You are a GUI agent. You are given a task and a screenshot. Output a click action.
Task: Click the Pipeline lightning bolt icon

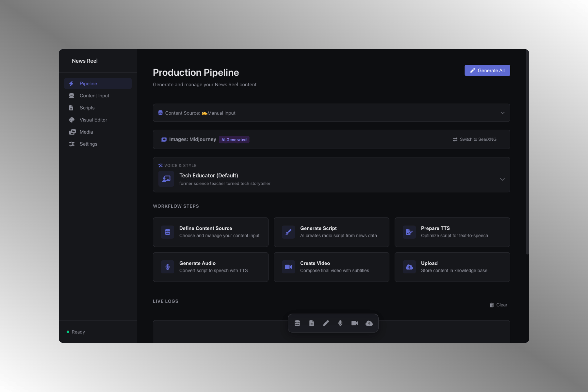click(x=72, y=83)
